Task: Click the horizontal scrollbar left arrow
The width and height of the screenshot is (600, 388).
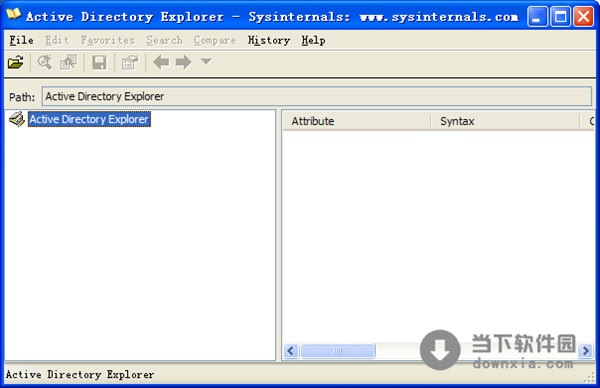Action: tap(291, 351)
